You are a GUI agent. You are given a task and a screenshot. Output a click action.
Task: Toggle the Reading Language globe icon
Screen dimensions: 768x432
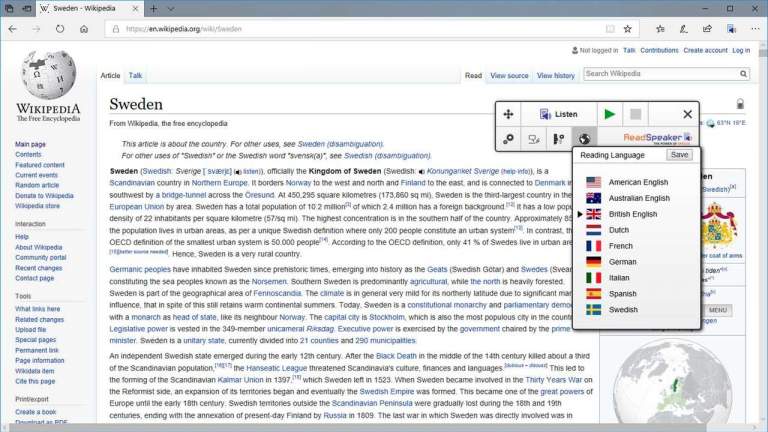tap(584, 139)
